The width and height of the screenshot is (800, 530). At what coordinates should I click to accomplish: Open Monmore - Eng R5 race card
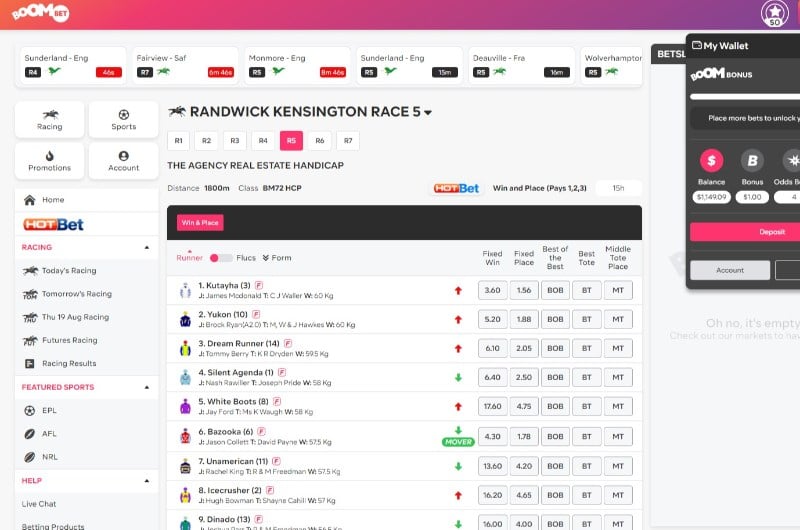pyautogui.click(x=297, y=66)
